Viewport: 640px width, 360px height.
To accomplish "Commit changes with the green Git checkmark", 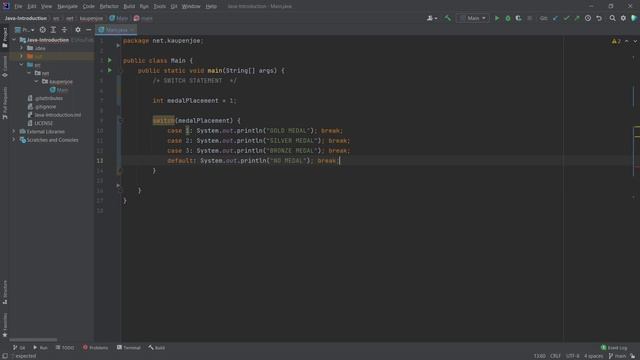I will 566,18.
